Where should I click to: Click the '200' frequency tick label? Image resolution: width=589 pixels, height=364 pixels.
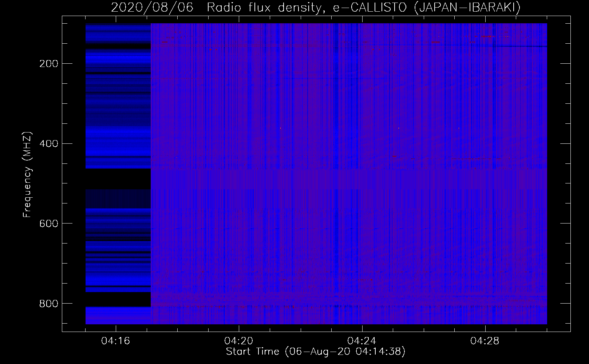(48, 64)
